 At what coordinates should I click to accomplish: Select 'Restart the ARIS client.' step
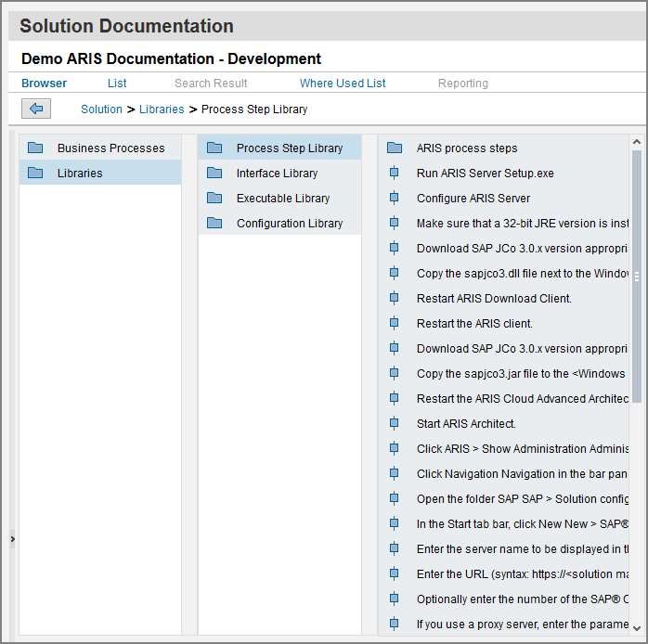pos(504,323)
